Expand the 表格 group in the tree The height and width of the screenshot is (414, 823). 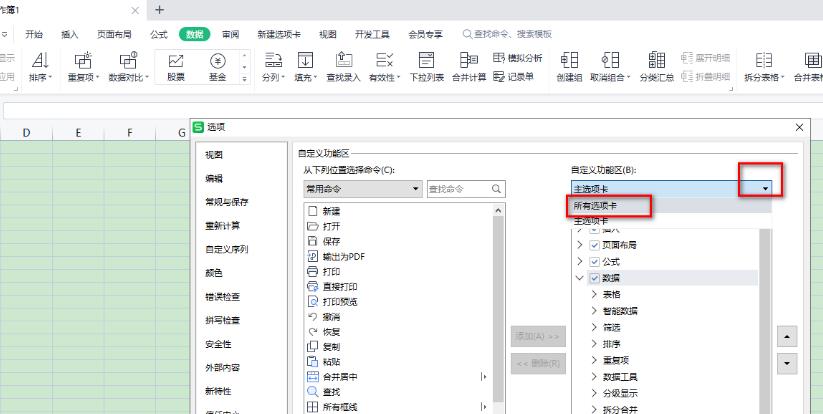click(594, 295)
